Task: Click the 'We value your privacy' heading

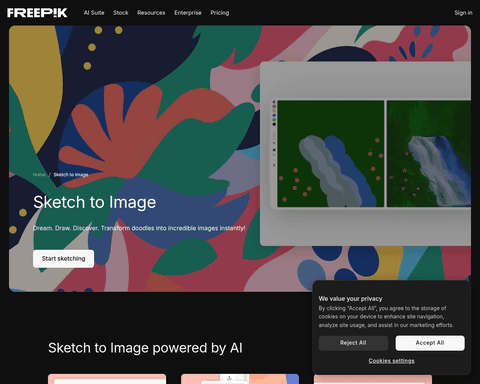Action: pos(350,299)
